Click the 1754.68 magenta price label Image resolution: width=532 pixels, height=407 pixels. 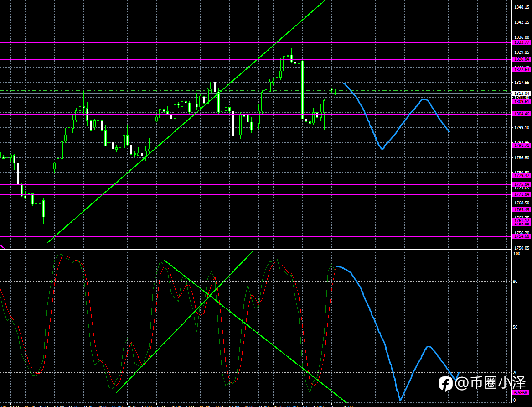tap(522, 236)
